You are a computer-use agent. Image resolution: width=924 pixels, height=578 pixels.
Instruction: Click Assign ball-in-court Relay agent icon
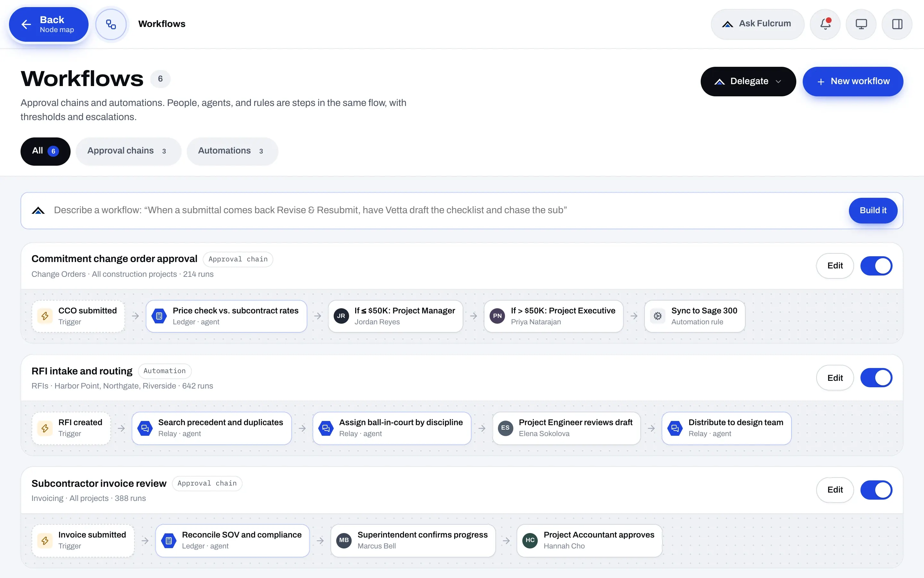pos(326,428)
